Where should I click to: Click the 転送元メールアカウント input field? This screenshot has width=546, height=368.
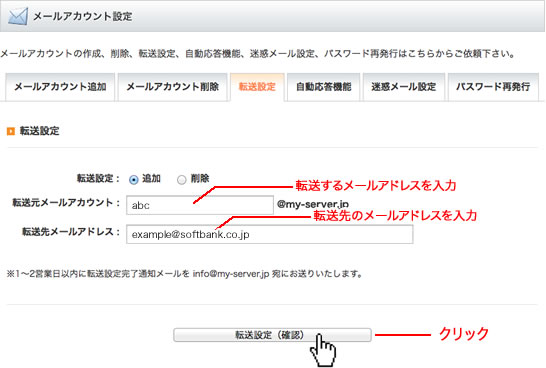pos(200,205)
